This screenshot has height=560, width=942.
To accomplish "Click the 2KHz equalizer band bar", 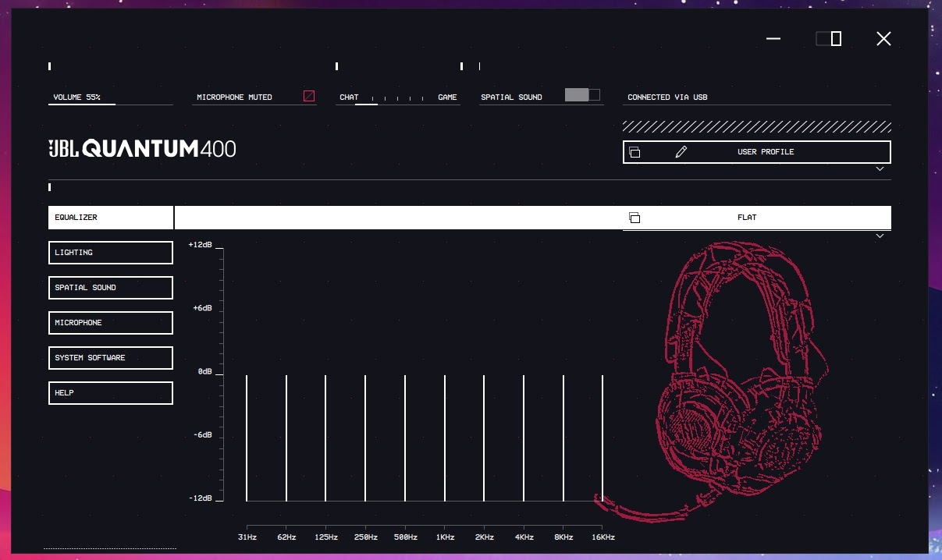I will coord(484,438).
